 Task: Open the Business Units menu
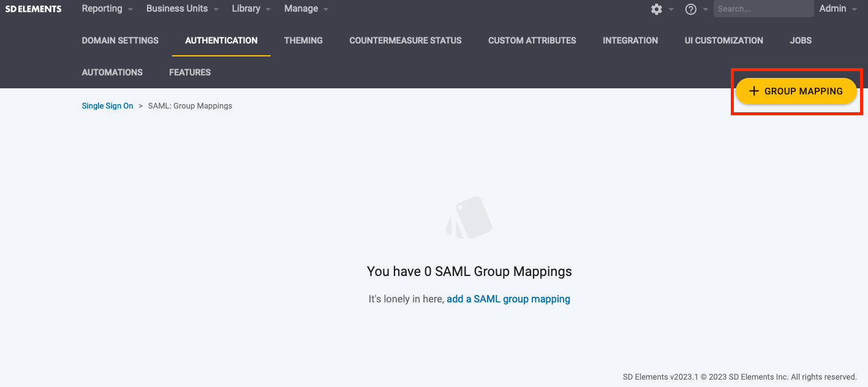coord(177,9)
